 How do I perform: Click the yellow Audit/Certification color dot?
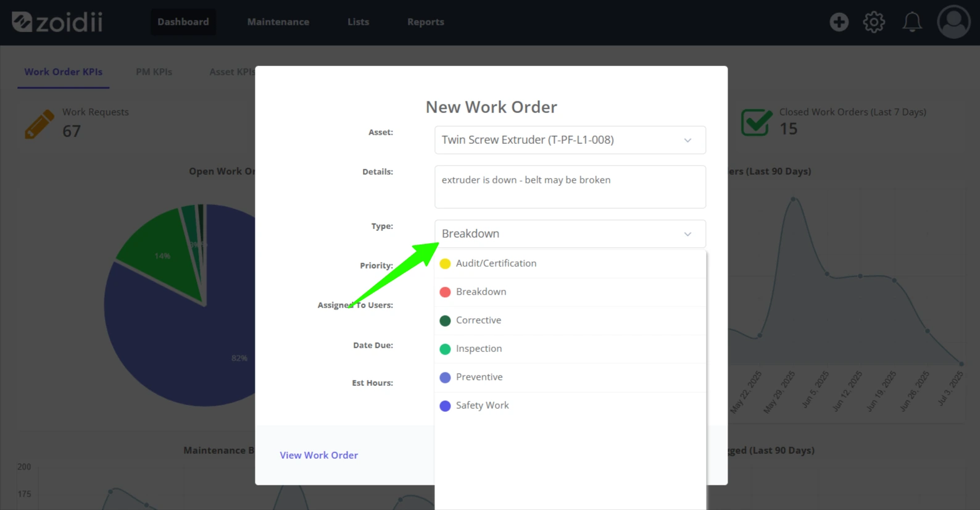tap(445, 264)
